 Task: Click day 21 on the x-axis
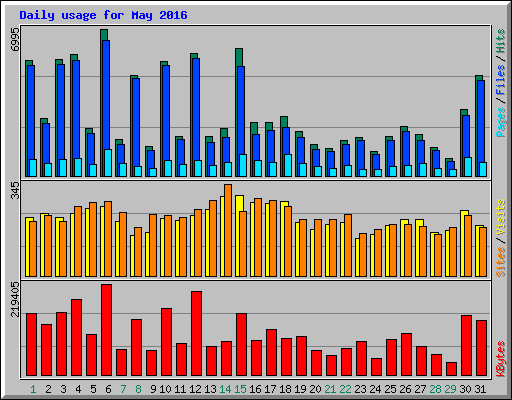point(330,389)
